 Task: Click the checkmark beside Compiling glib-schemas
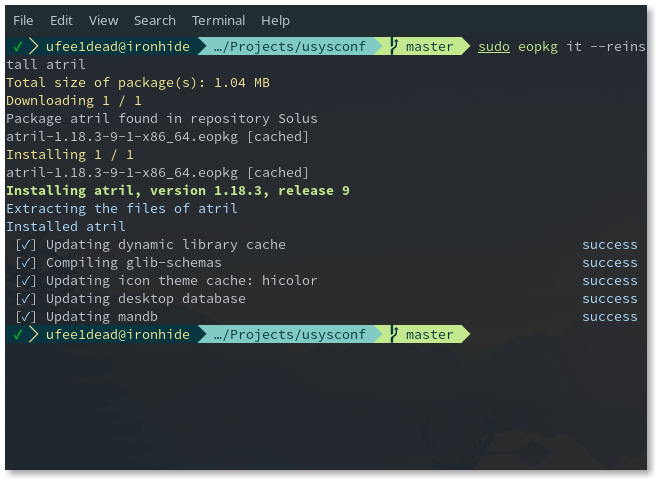pos(26,263)
